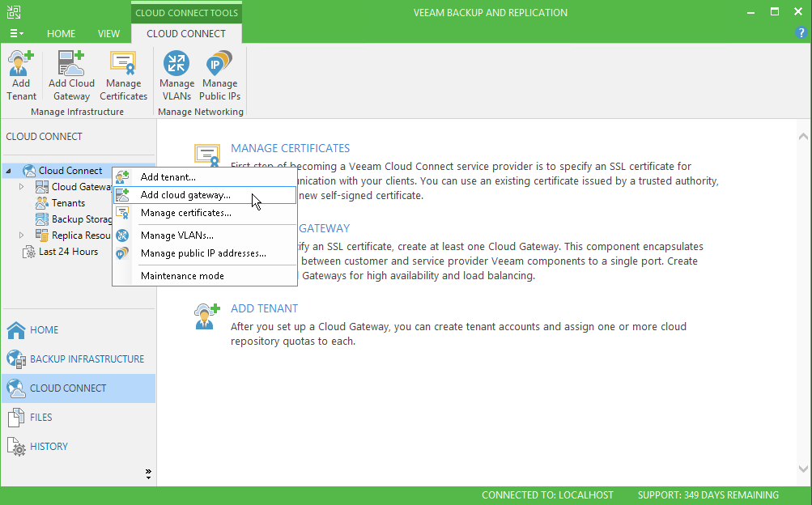Open the Add Tenant heading link

click(x=264, y=308)
